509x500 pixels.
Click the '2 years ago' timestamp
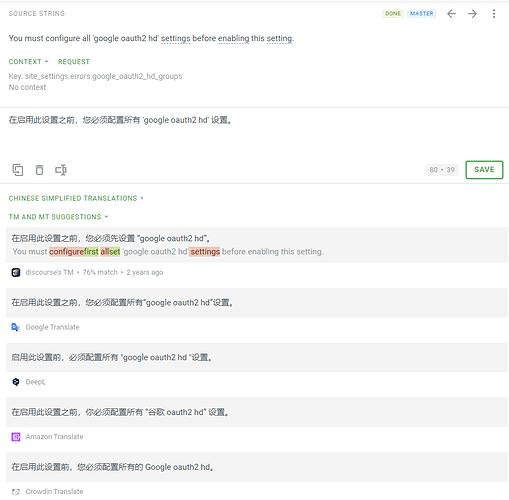point(145,272)
